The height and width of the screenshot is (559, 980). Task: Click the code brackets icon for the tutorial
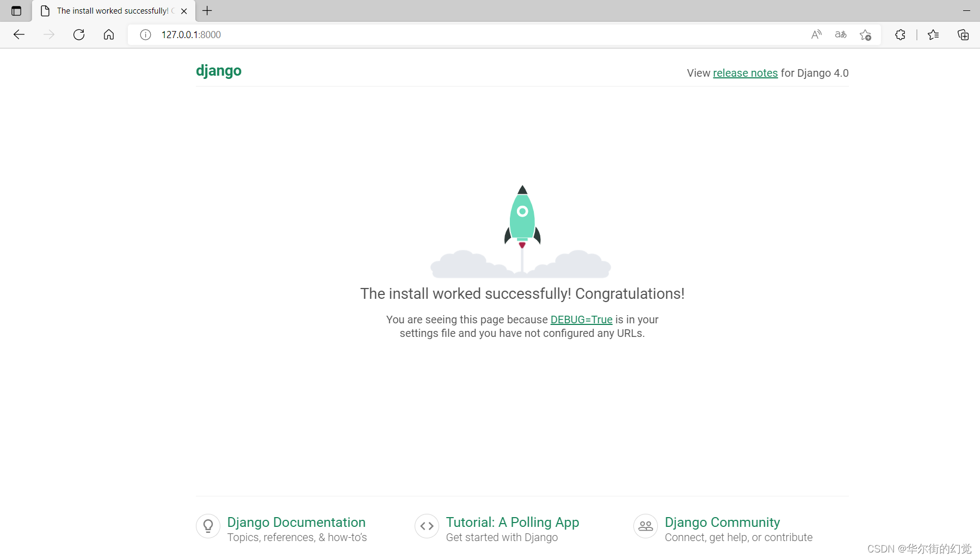(427, 526)
